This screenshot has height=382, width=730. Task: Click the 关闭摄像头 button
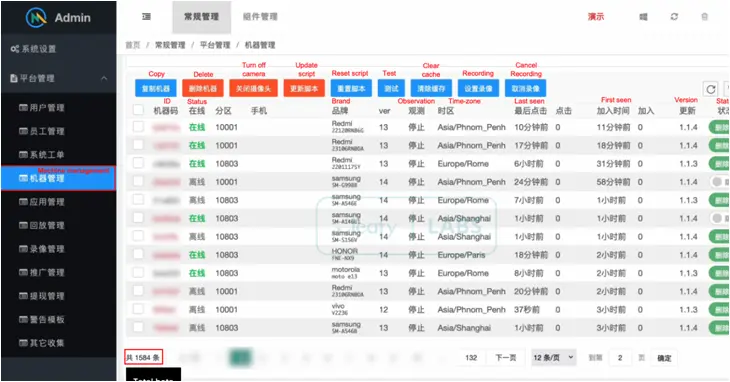(x=253, y=88)
